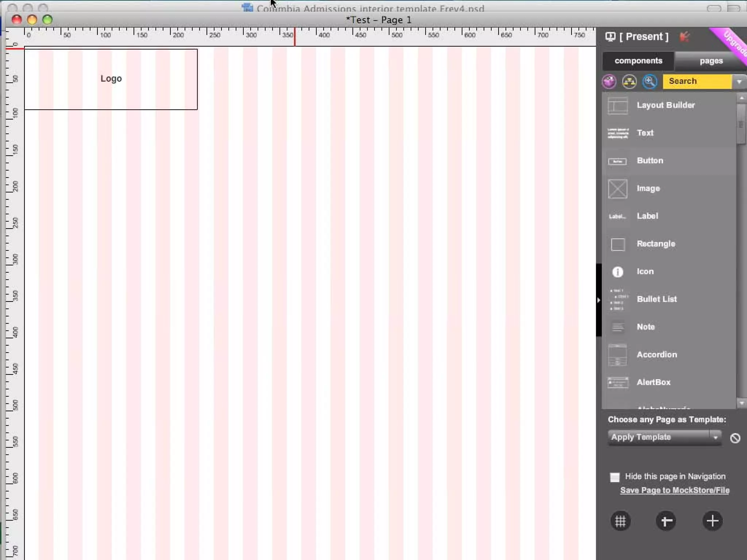Click the thick-cross guides icon
747x560 pixels.
click(666, 521)
